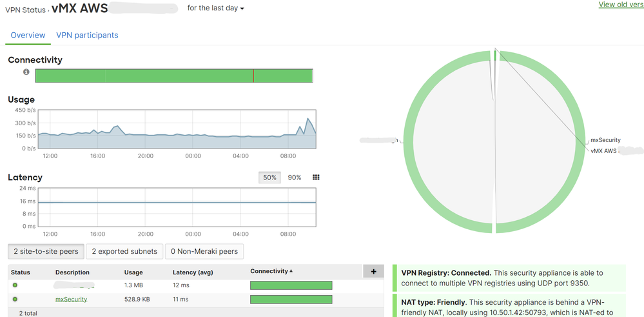Click the 1.3 MB usage value
This screenshot has height=317, width=644.
click(133, 285)
